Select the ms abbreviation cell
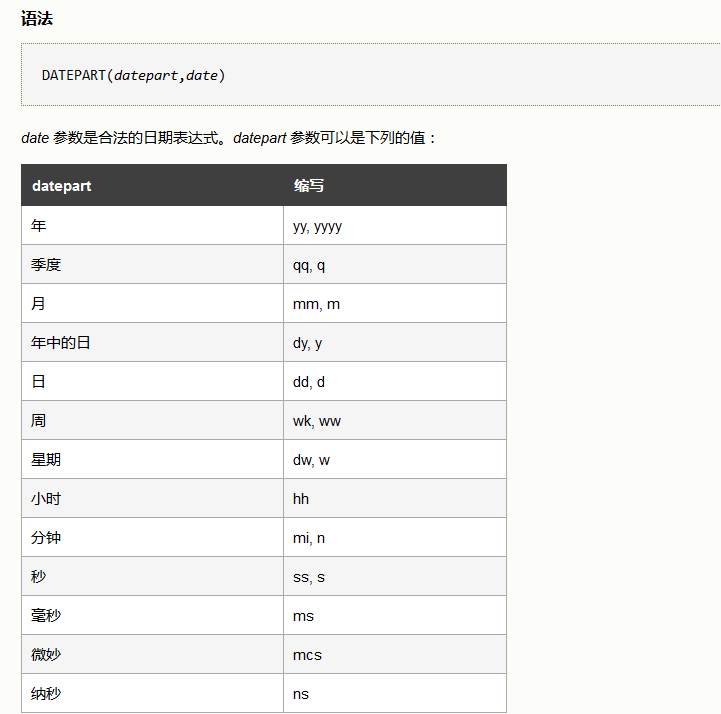Screen dimensions: 721x714 (395, 616)
